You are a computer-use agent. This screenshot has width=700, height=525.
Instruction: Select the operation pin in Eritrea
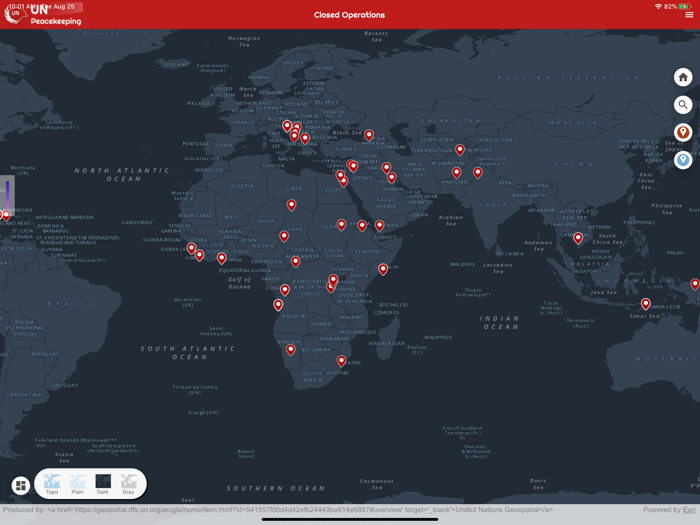tap(362, 225)
